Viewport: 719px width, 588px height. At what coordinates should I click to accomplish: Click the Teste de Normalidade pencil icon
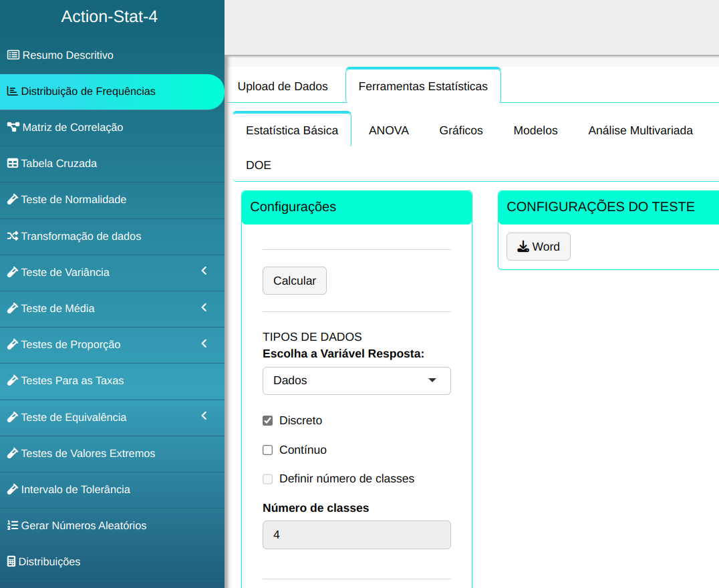point(12,200)
